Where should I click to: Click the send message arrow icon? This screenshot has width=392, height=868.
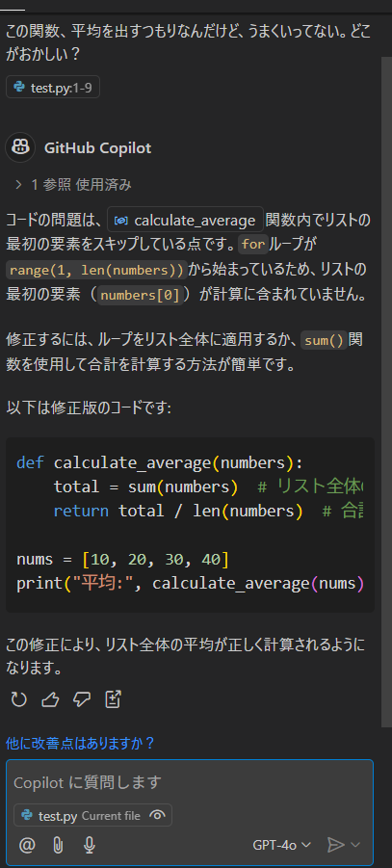click(335, 845)
